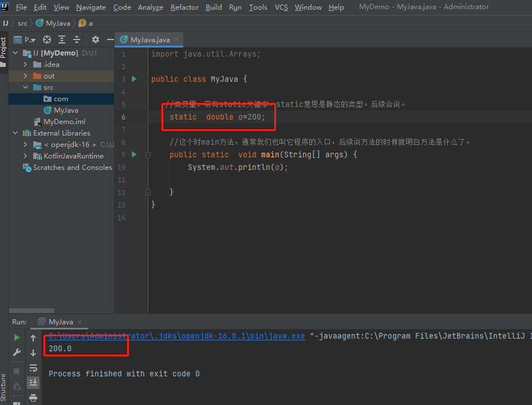Fold the main method at line 9
The image size is (532, 405).
(x=148, y=155)
